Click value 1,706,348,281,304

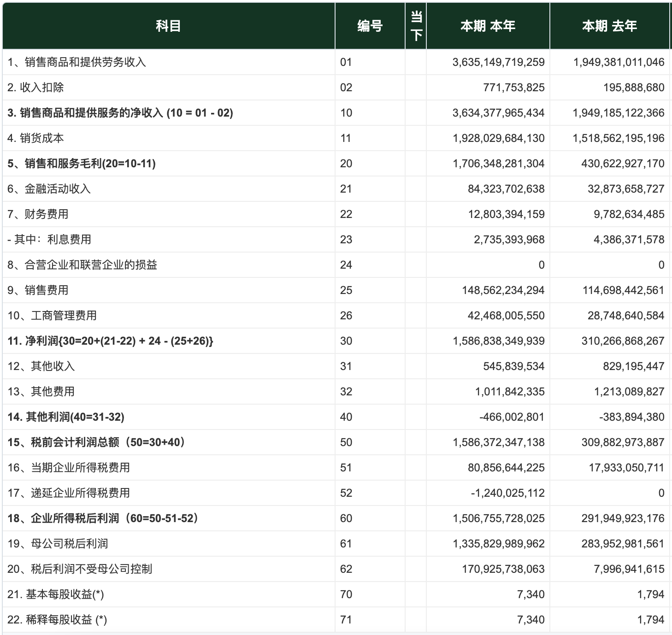[x=499, y=164]
